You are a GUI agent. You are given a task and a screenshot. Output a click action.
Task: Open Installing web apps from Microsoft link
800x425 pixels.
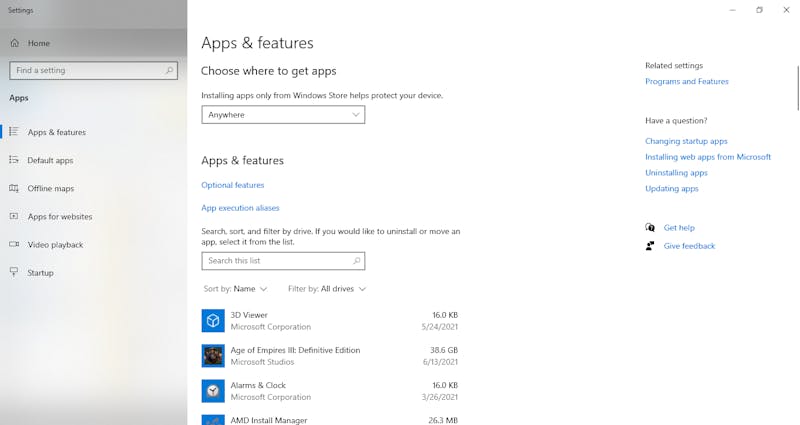[708, 157]
